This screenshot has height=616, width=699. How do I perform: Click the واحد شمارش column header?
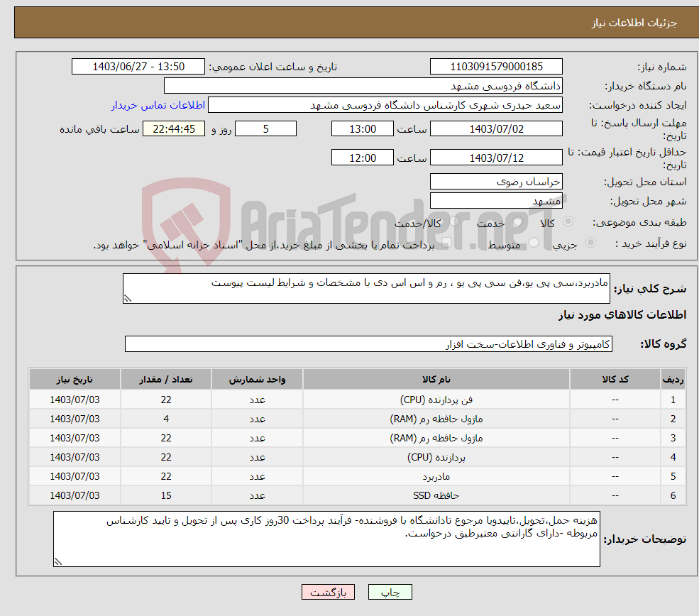click(257, 379)
